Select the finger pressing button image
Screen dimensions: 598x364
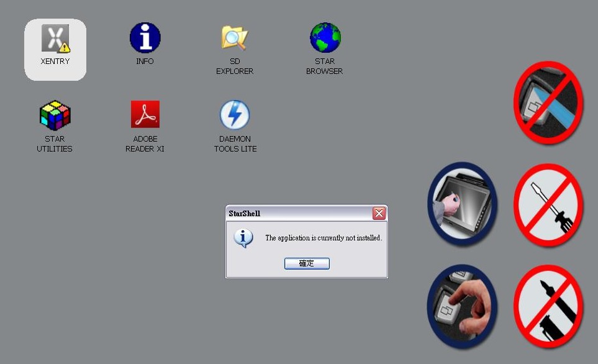462,306
